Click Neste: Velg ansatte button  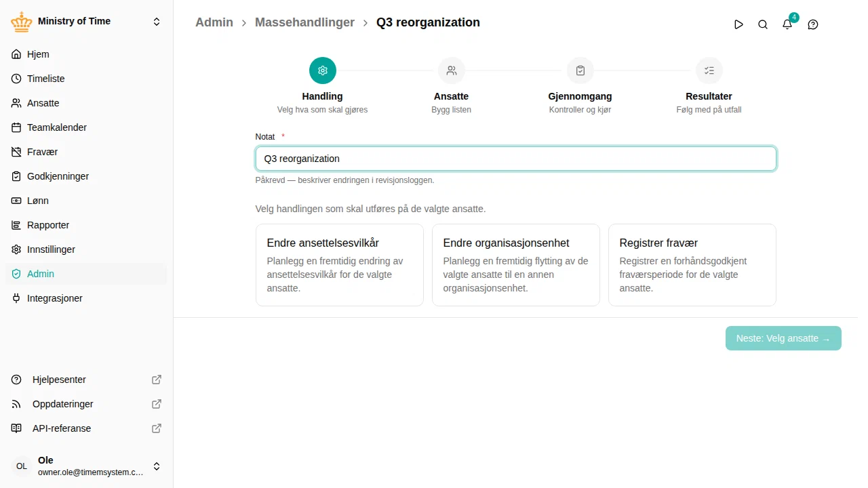(783, 338)
